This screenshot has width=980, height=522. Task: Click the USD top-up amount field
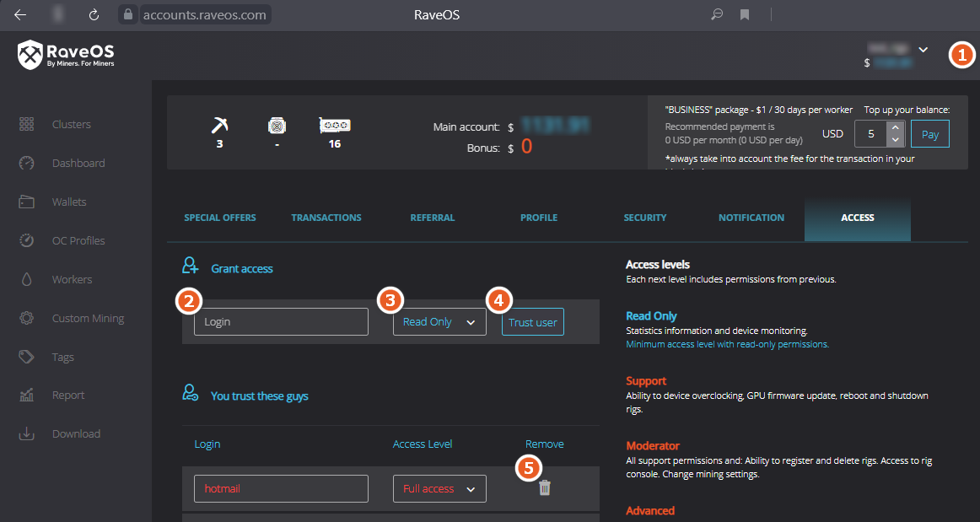872,134
